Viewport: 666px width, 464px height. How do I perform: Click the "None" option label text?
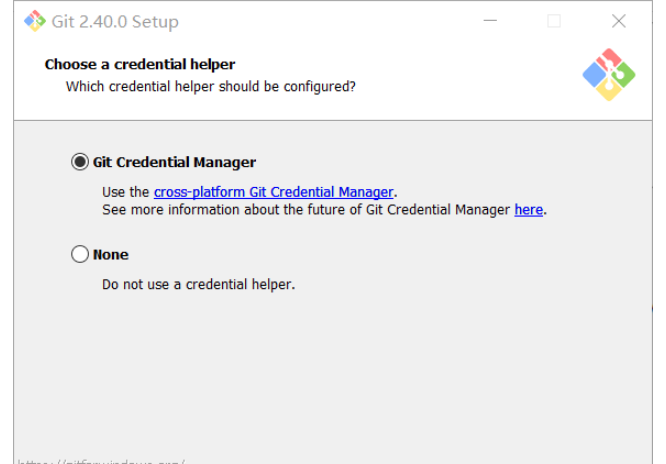click(111, 255)
